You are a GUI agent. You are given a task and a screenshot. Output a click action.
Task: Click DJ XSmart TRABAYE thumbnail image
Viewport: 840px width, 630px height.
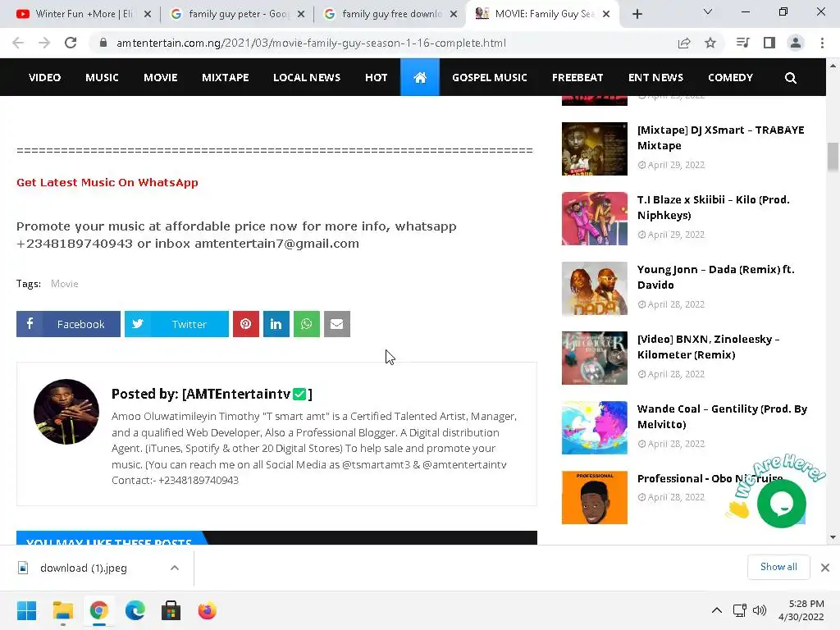(x=594, y=149)
